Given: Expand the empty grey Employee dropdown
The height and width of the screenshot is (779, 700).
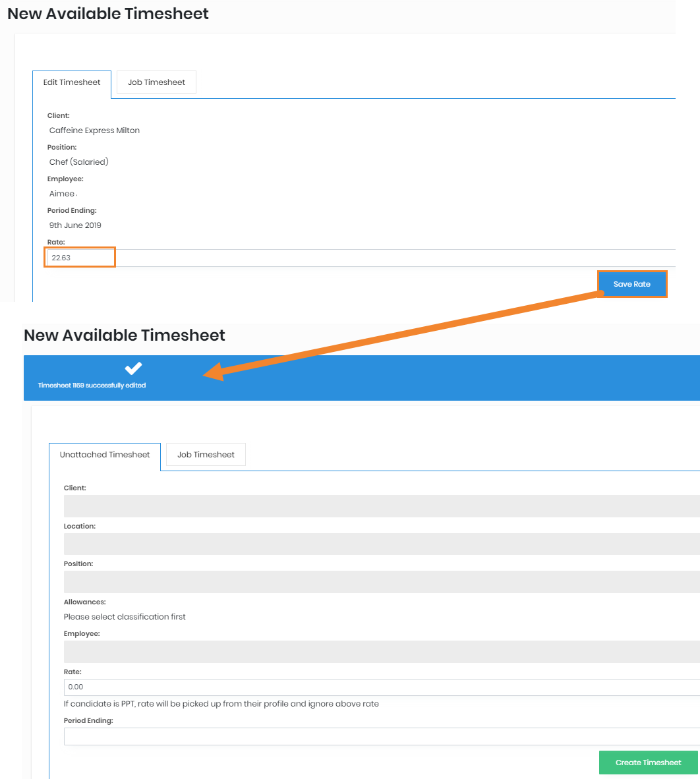Looking at the screenshot, I should (381, 652).
